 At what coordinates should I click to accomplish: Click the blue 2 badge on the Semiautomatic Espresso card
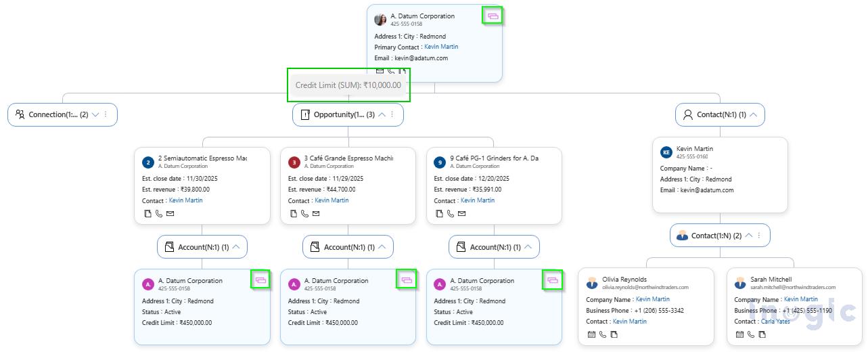[x=148, y=162]
